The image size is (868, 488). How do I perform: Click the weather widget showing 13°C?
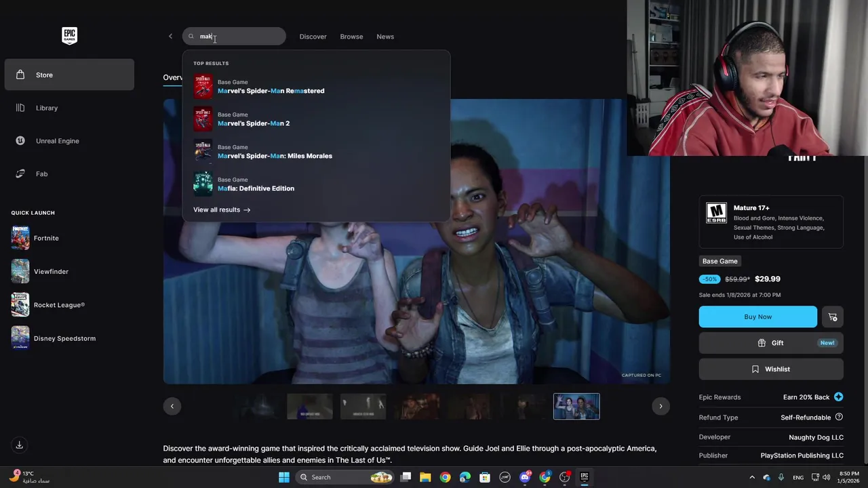tap(30, 477)
